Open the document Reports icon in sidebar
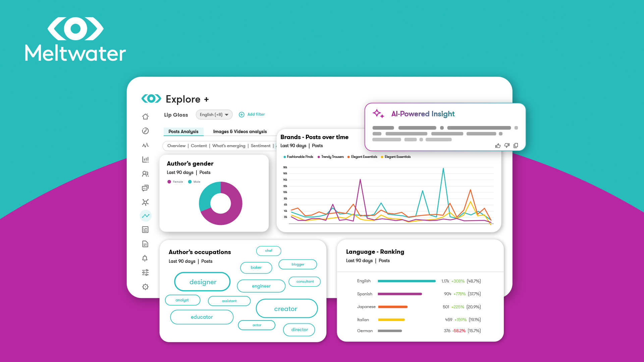644x362 pixels. click(145, 244)
